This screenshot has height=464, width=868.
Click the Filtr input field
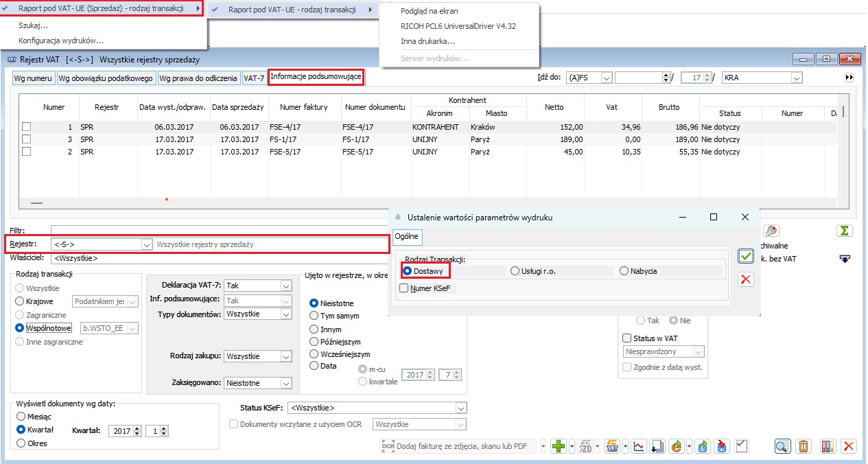click(220, 230)
